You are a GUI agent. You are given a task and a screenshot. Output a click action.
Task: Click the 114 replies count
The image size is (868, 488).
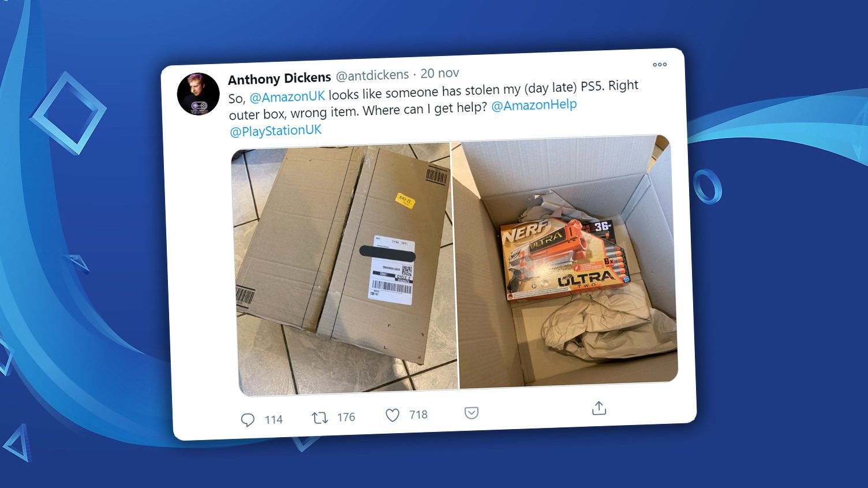click(x=274, y=419)
